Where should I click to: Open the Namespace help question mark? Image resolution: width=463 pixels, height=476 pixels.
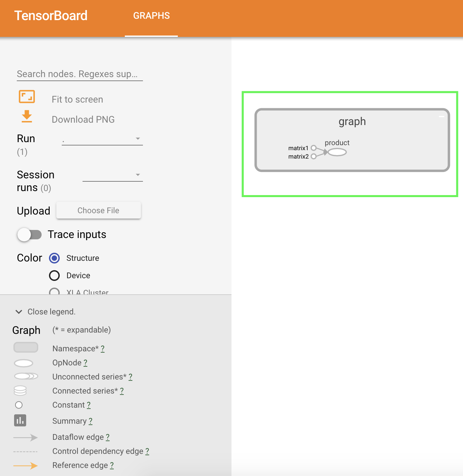pos(103,349)
